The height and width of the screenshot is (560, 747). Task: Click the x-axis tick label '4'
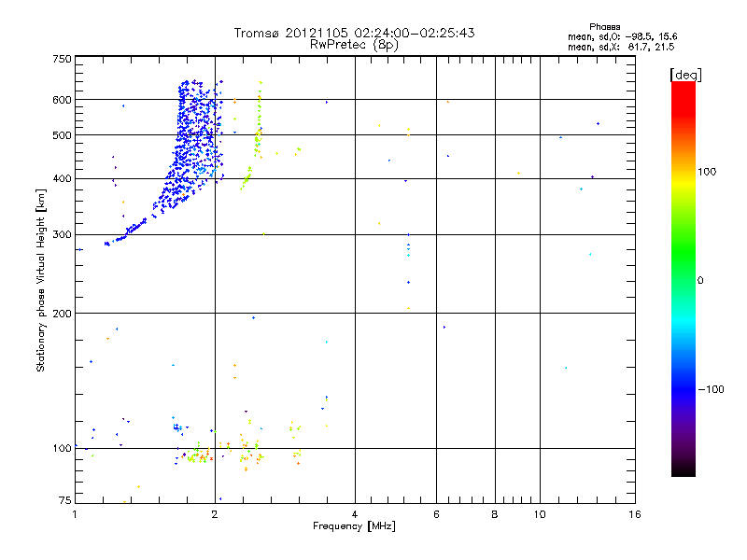pos(355,514)
